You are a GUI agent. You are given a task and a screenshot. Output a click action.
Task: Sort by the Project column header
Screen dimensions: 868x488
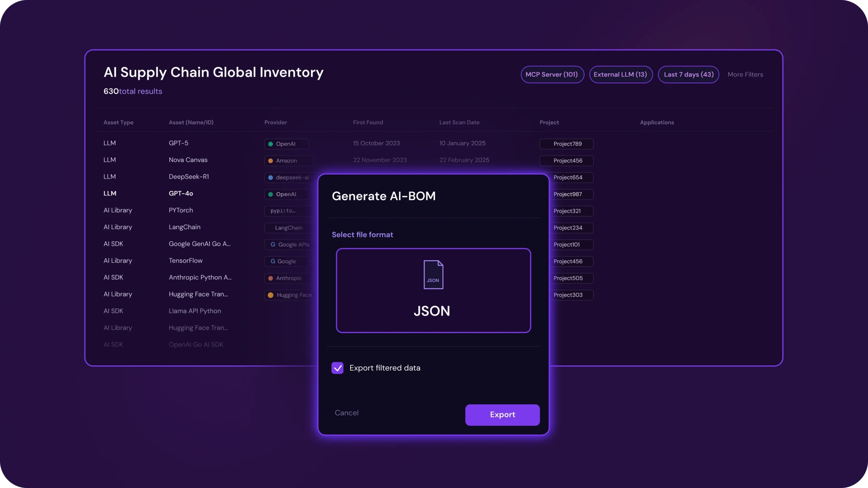coord(549,122)
